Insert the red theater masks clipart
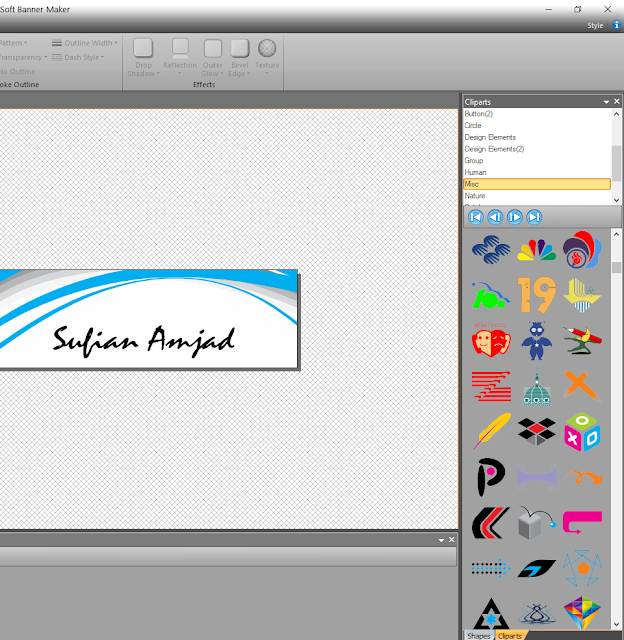 point(491,340)
